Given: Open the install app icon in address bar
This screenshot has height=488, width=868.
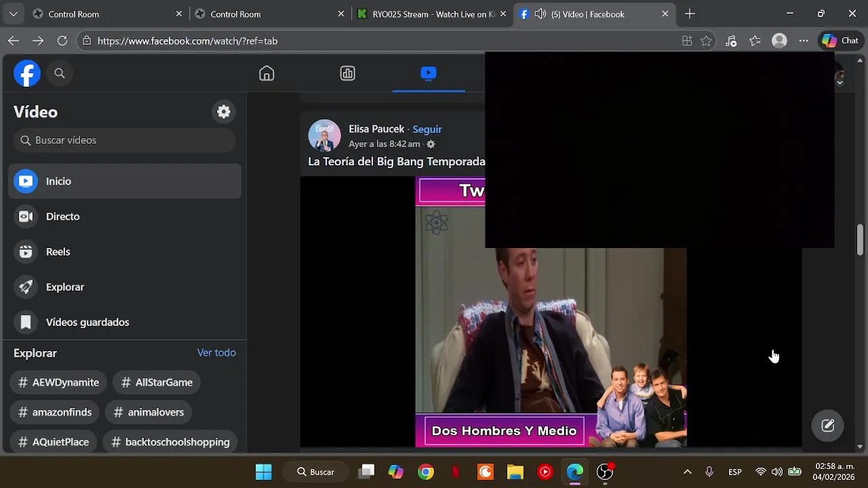Looking at the screenshot, I should pos(687,41).
